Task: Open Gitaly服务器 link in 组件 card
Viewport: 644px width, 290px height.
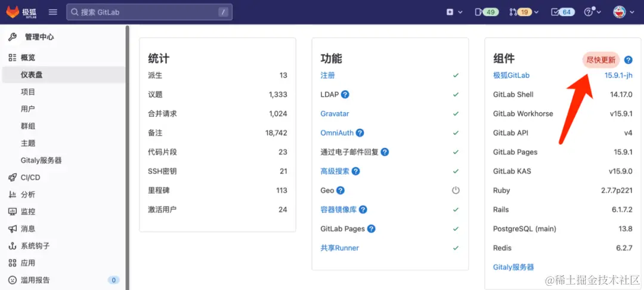Action: 513,267
